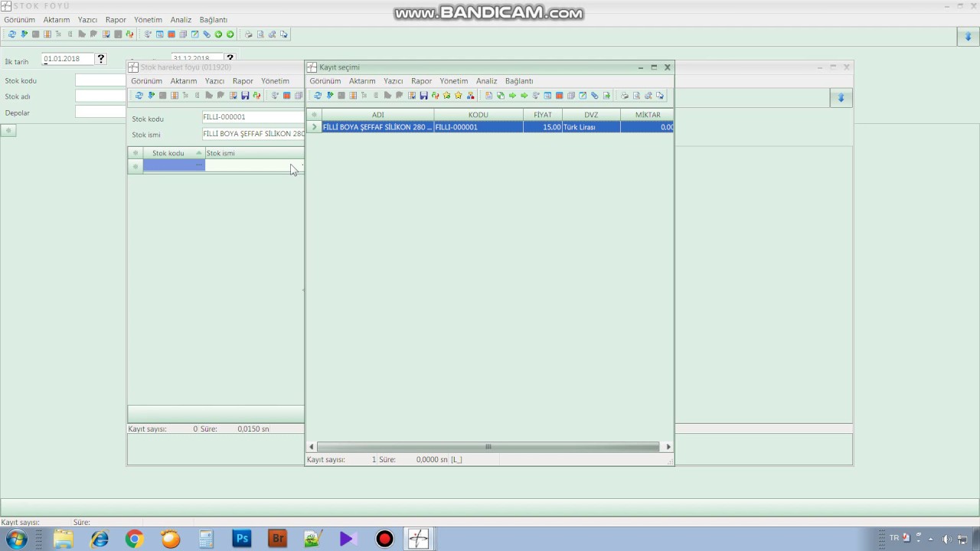Image resolution: width=980 pixels, height=551 pixels.
Task: Click grid selector asterisk in Stok hareket föyü header
Action: point(136,153)
